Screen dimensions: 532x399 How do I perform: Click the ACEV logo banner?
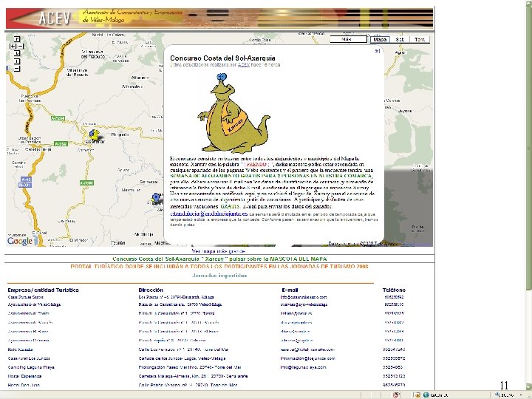(x=219, y=18)
